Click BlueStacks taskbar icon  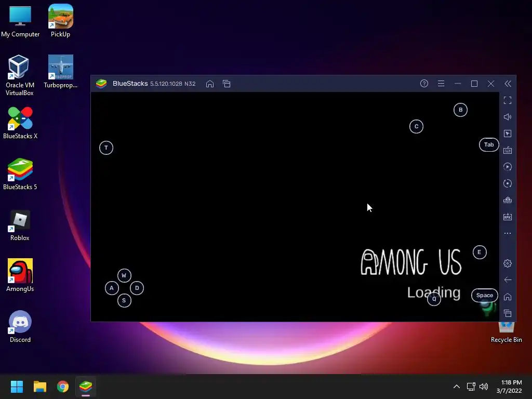[86, 387]
